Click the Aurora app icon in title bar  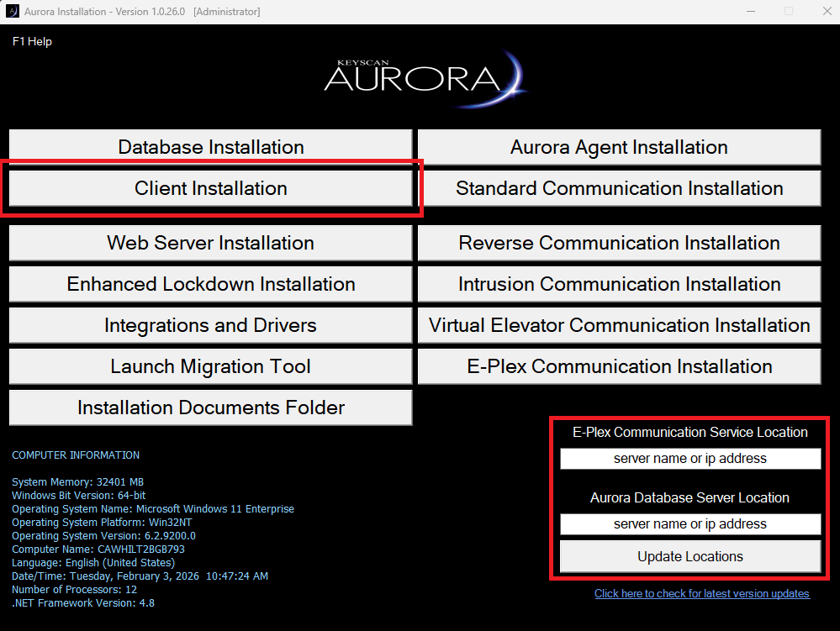13,12
